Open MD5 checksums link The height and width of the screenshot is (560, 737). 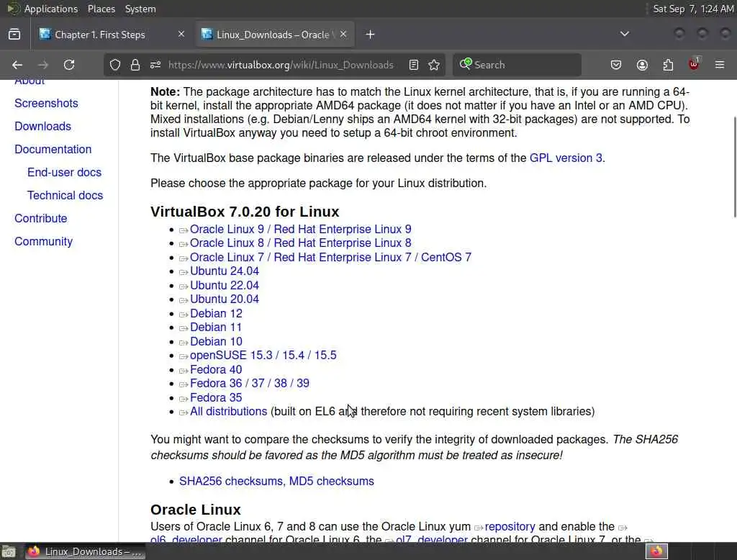[331, 482]
